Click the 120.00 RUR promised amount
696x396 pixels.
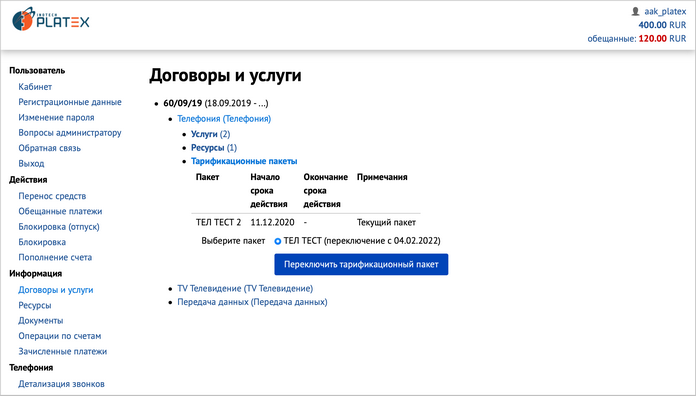click(662, 39)
